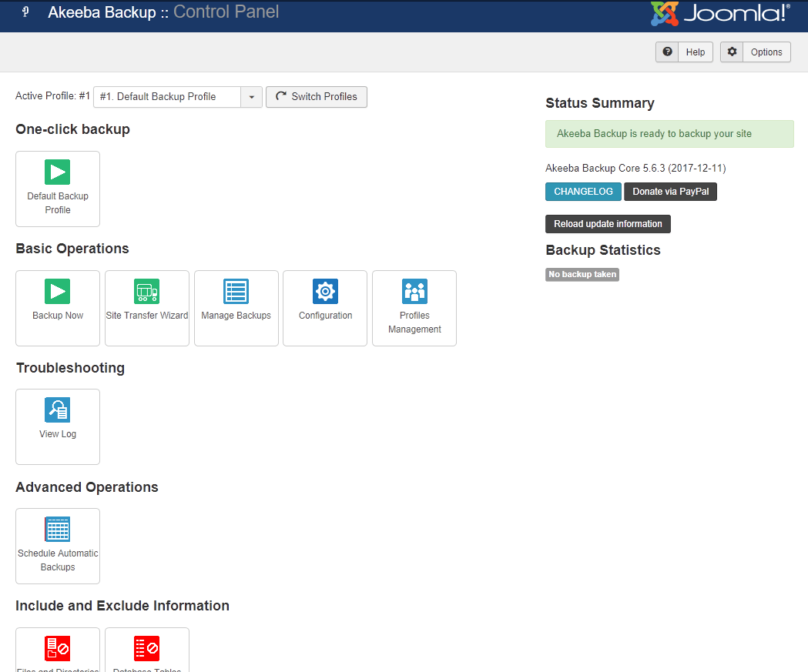This screenshot has width=808, height=672.
Task: Open the Profiles Management people icon
Action: point(415,292)
